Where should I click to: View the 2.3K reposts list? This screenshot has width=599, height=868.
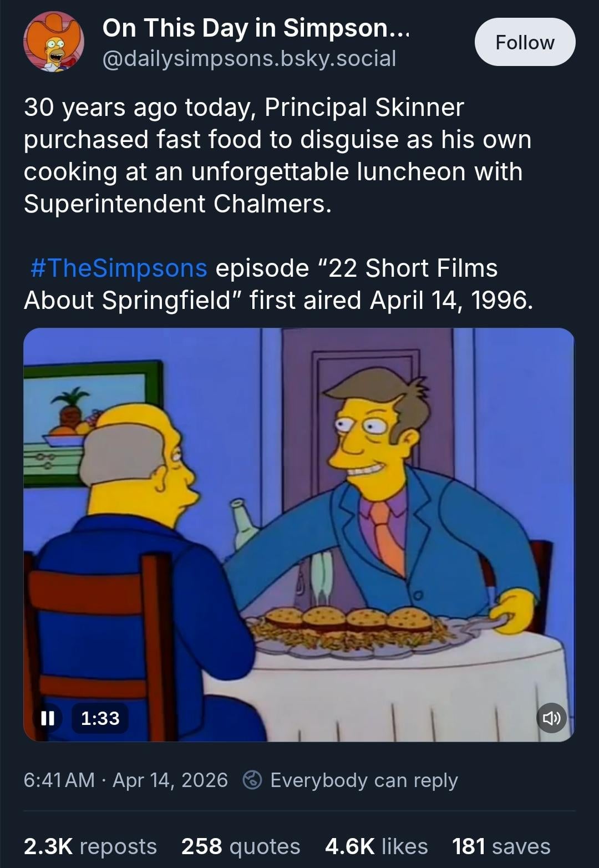coord(90,846)
